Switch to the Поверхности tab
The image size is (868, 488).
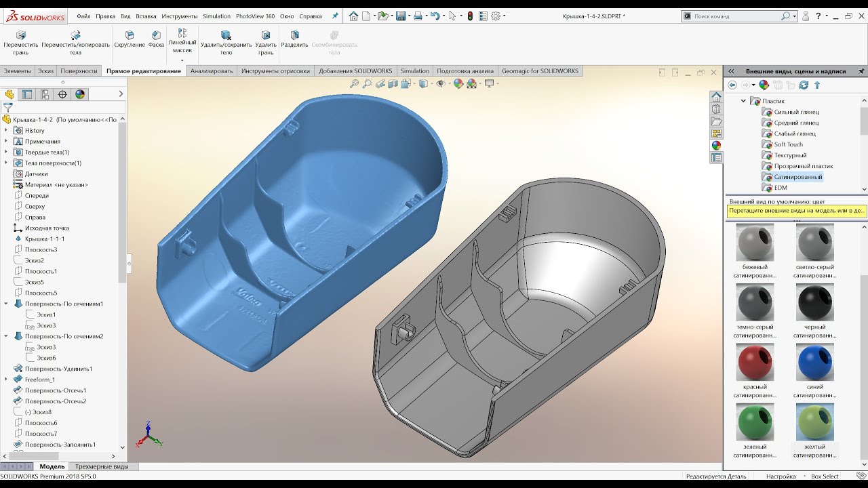(79, 71)
